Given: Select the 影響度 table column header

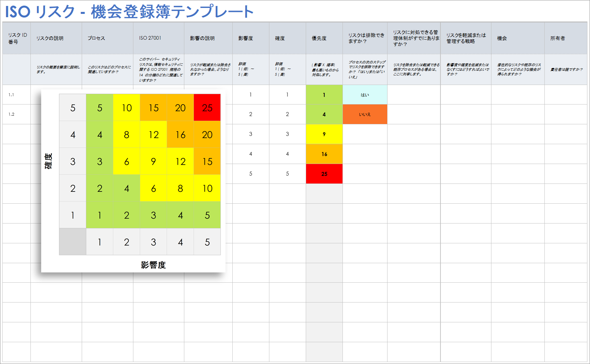Looking at the screenshot, I should pyautogui.click(x=251, y=38).
